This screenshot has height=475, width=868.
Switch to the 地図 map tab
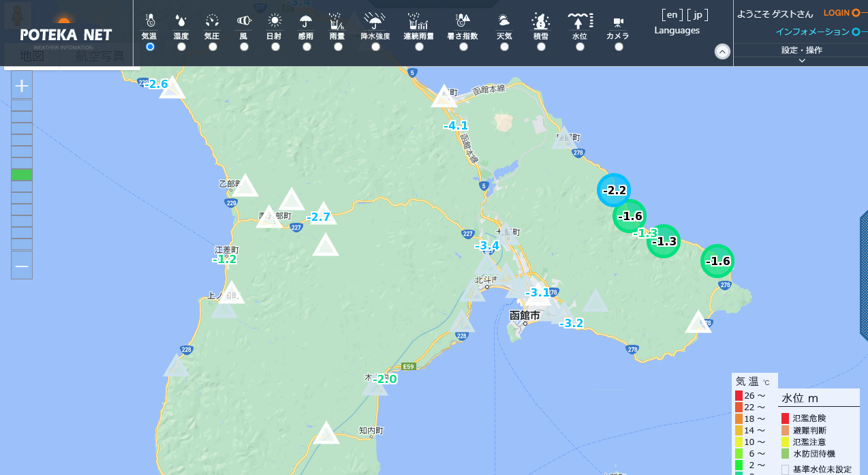pos(32,56)
